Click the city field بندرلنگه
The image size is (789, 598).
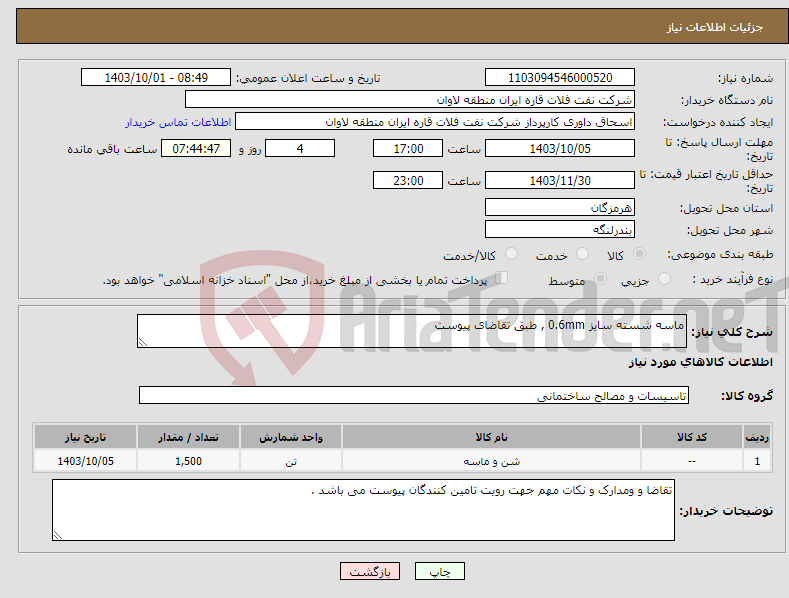(x=560, y=230)
